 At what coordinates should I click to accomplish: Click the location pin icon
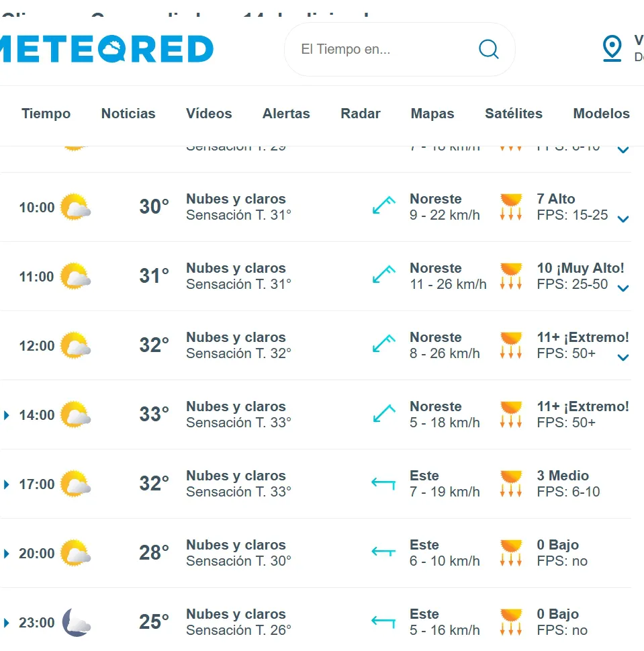612,48
